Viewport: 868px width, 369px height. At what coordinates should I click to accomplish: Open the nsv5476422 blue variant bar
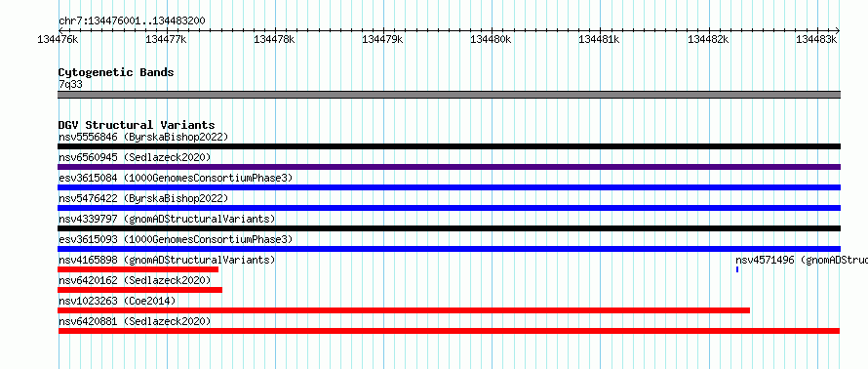tap(449, 208)
